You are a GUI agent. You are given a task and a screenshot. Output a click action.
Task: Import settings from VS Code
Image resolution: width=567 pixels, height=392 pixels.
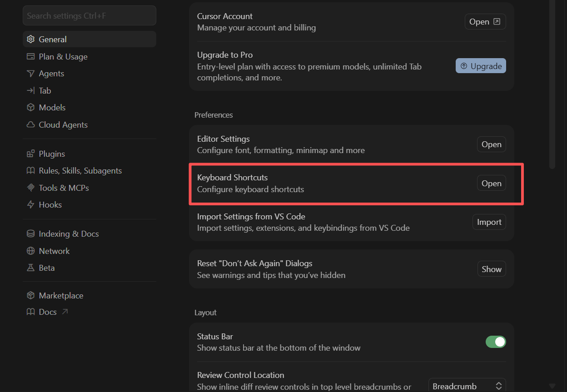tap(489, 222)
